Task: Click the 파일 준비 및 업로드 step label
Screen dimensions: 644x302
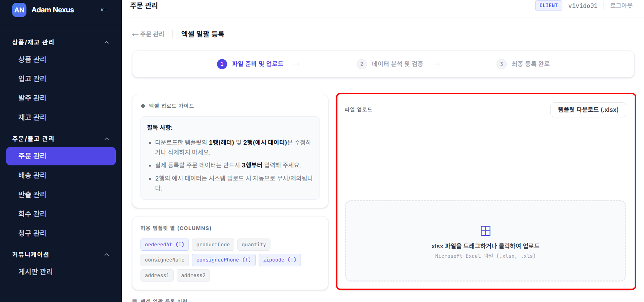Action: click(258, 64)
